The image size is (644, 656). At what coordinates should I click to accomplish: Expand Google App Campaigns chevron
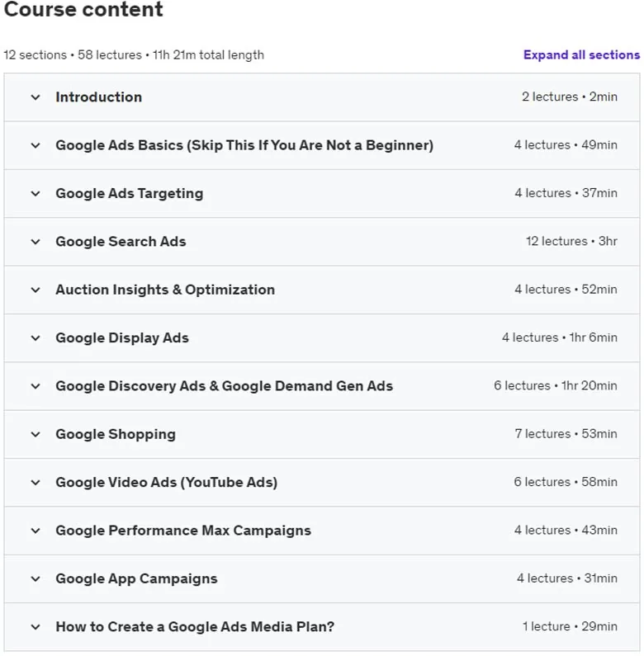coord(36,579)
